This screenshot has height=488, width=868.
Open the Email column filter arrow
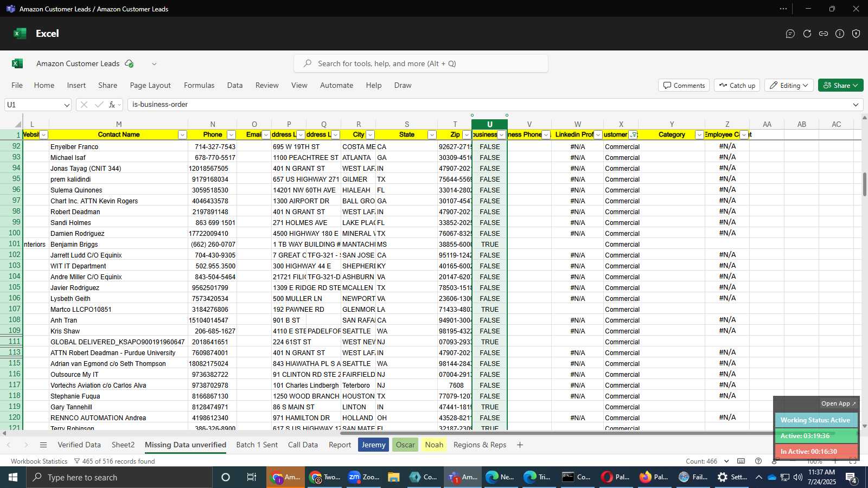[266, 135]
